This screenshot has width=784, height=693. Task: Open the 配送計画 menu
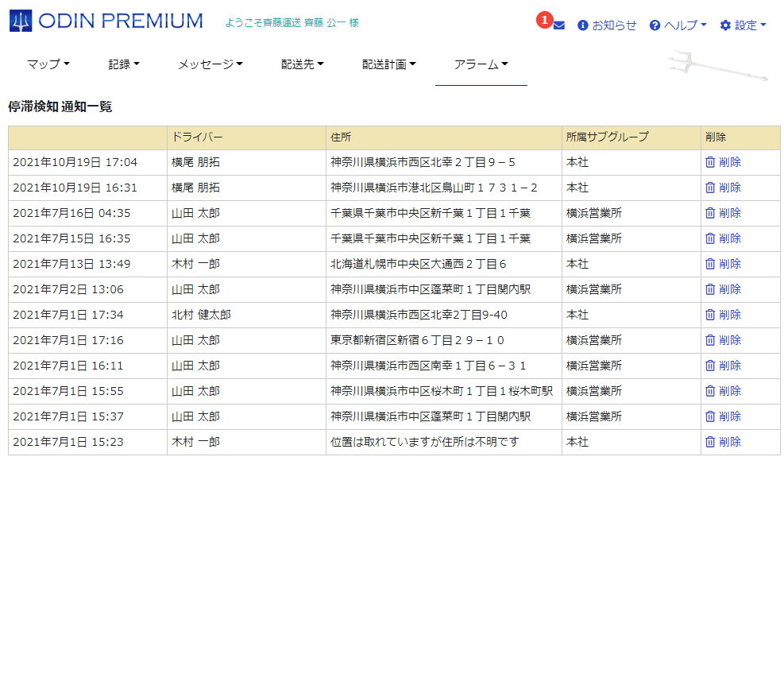click(388, 64)
